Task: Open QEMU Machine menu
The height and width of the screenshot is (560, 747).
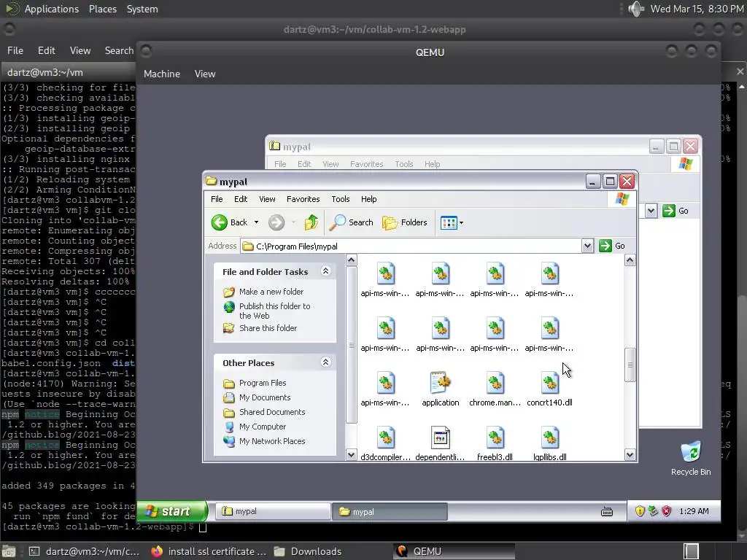Action: point(162,74)
